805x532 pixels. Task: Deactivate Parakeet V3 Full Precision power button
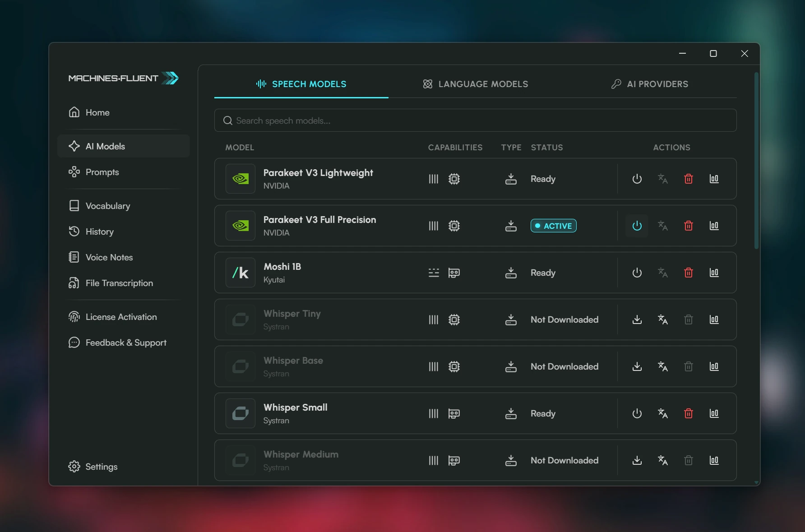637,226
